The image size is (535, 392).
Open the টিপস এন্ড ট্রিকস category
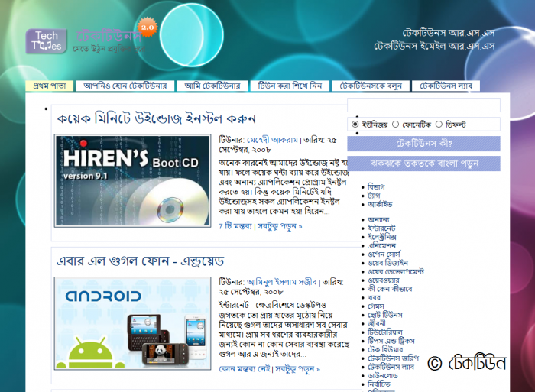[391, 341]
